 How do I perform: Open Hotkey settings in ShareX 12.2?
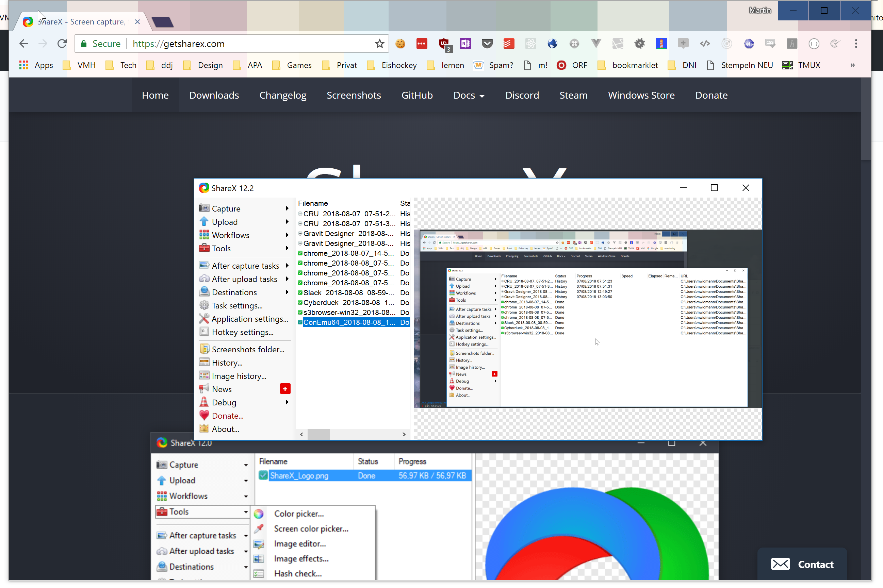[242, 332]
